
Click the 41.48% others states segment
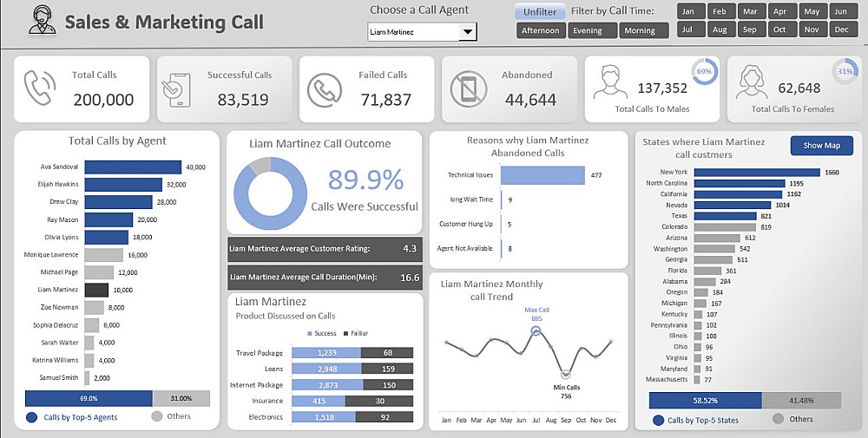coord(801,401)
